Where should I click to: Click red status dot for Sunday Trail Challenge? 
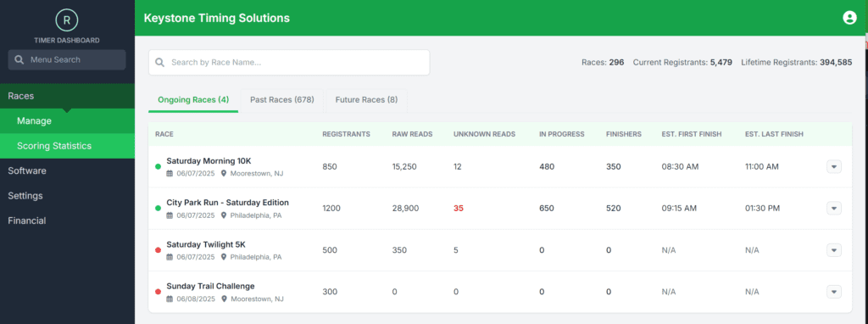[158, 291]
